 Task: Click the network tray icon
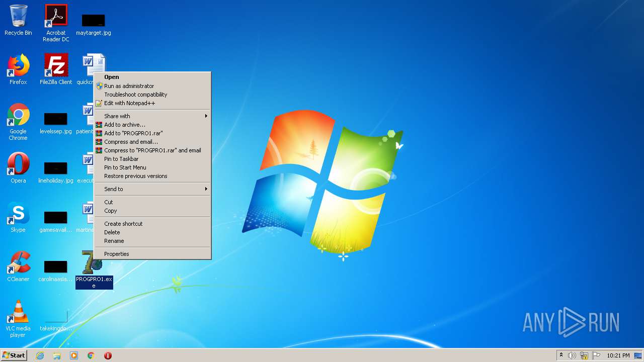[584, 355]
